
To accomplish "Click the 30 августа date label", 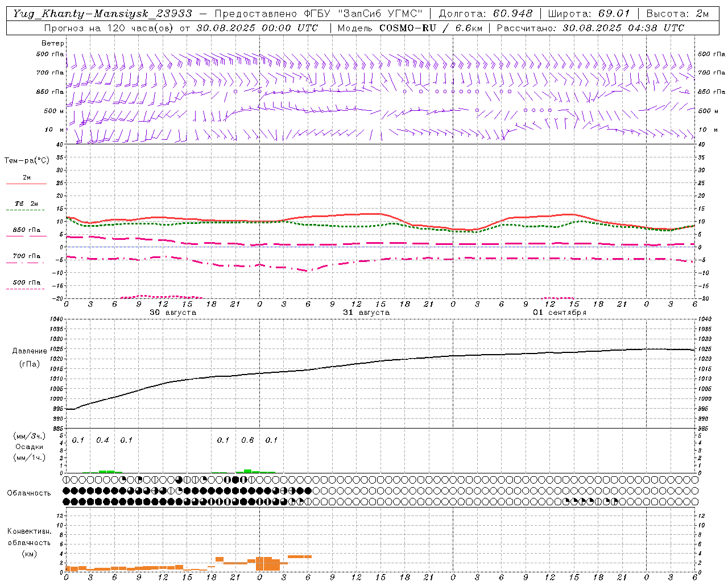I will 173,313.
